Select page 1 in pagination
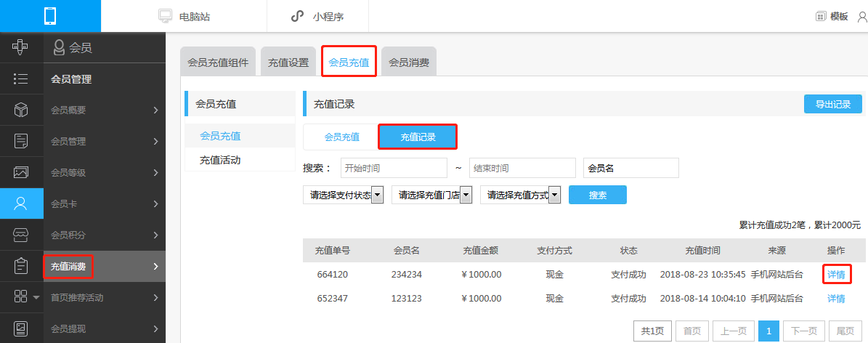 pos(769,331)
